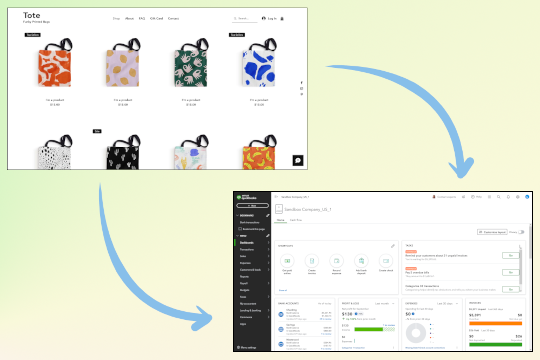Click Go for Pay overdue bills task
Viewport: 540px width, 360px height.
(511, 272)
